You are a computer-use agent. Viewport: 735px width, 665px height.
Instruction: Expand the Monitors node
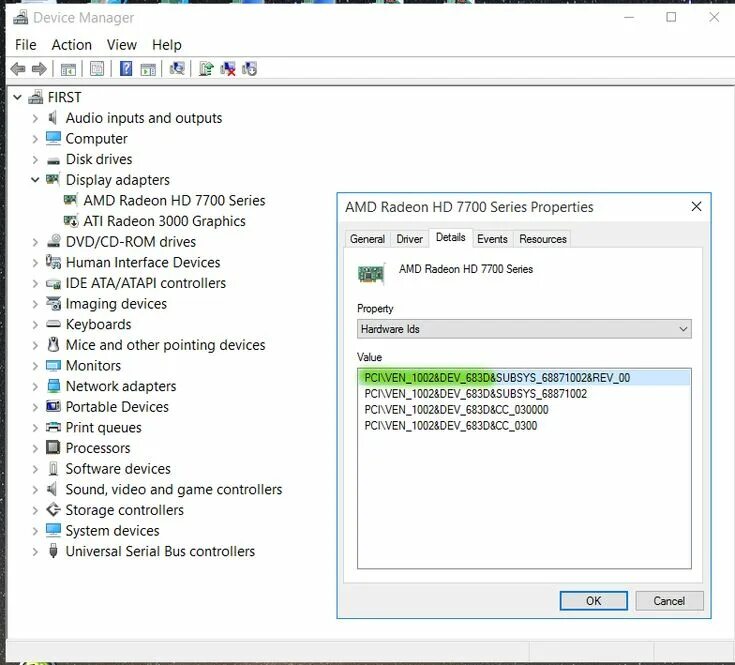[x=35, y=366]
